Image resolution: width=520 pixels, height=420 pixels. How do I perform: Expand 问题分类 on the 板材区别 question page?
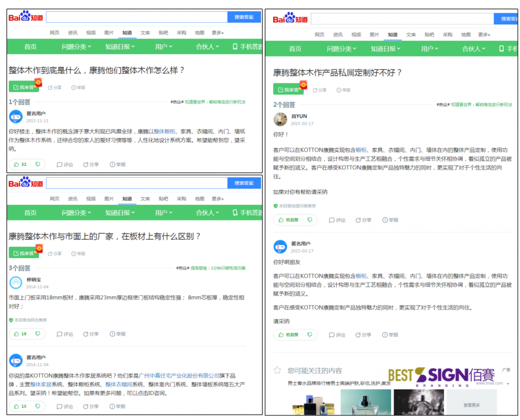tap(76, 213)
